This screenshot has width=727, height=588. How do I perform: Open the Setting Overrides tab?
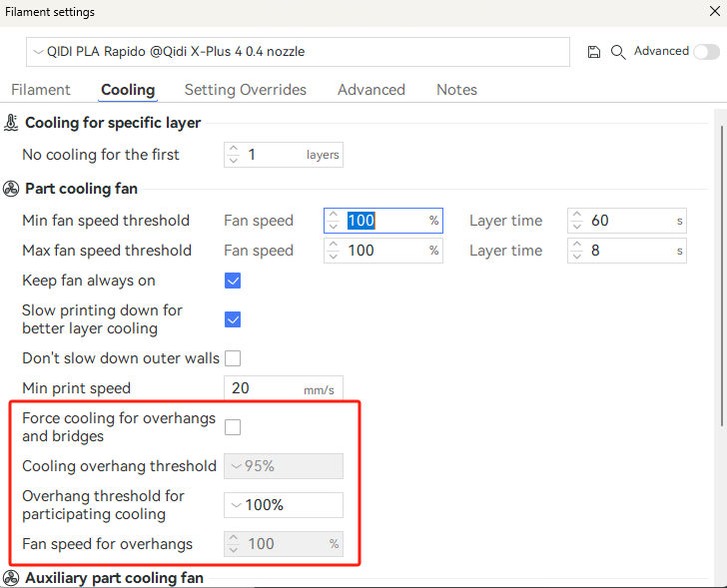click(x=246, y=90)
